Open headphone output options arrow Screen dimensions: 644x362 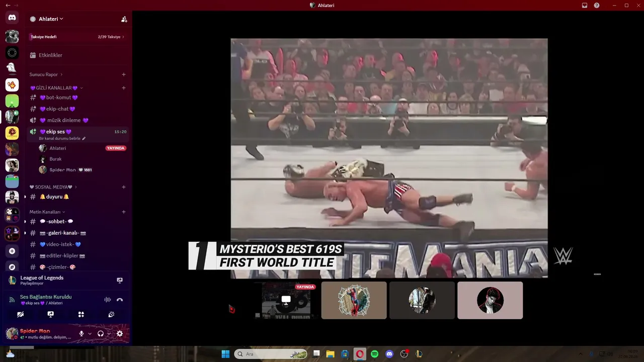109,333
